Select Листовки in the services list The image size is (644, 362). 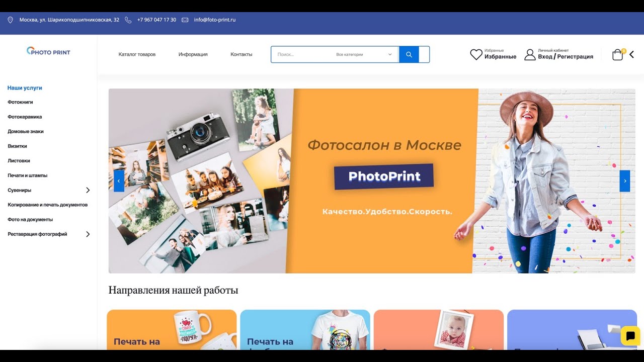19,161
